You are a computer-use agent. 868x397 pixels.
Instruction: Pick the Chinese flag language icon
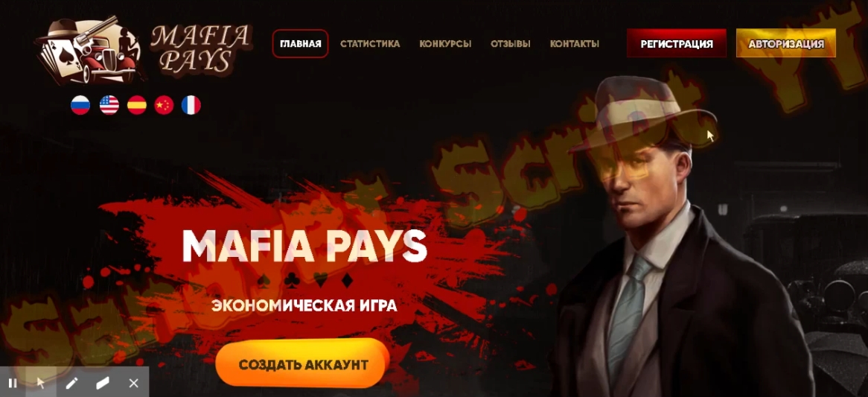[x=164, y=104]
